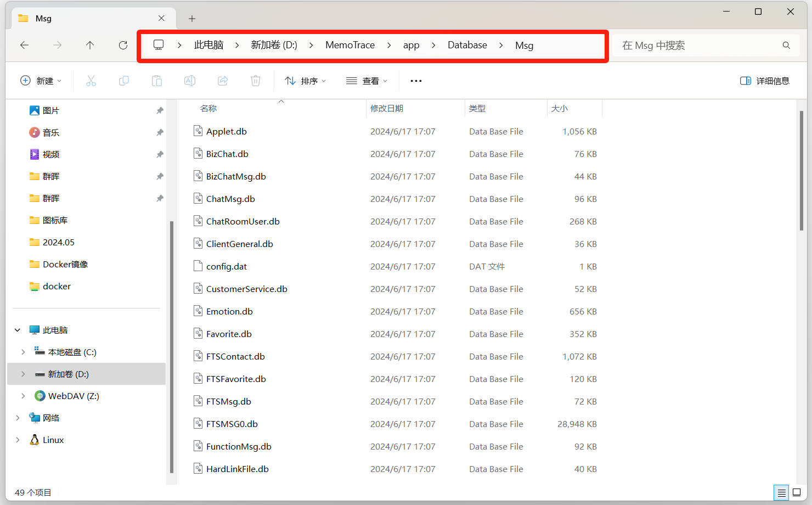Image resolution: width=812 pixels, height=505 pixels.
Task: Open the 新建 new item button
Action: (x=41, y=81)
